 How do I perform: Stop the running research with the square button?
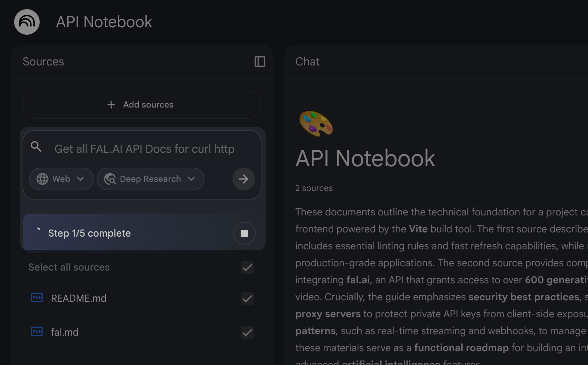[x=244, y=233]
